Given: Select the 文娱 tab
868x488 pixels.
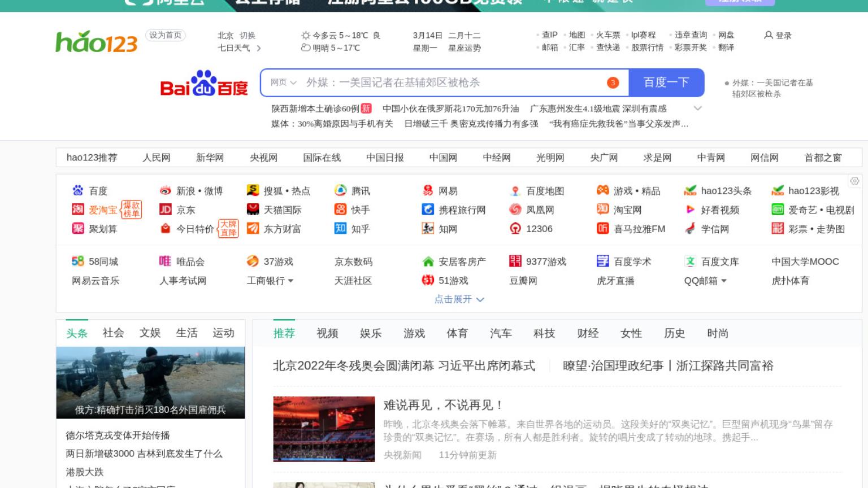Looking at the screenshot, I should [150, 333].
